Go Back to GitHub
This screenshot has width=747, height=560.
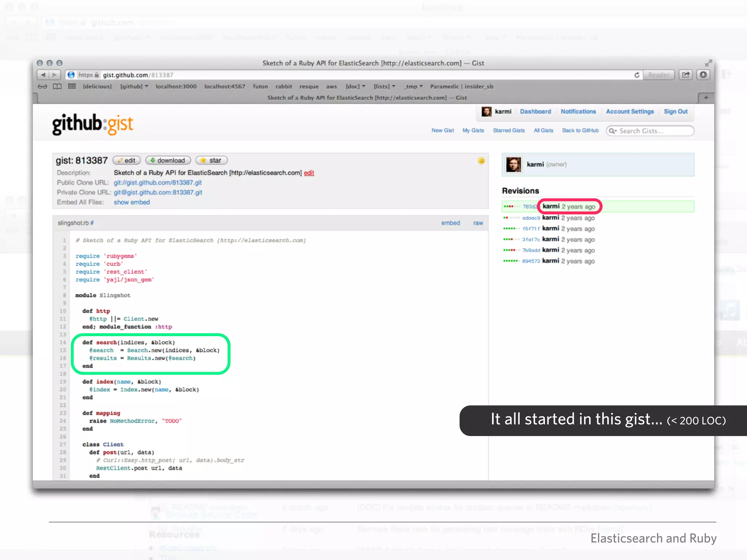click(x=580, y=131)
